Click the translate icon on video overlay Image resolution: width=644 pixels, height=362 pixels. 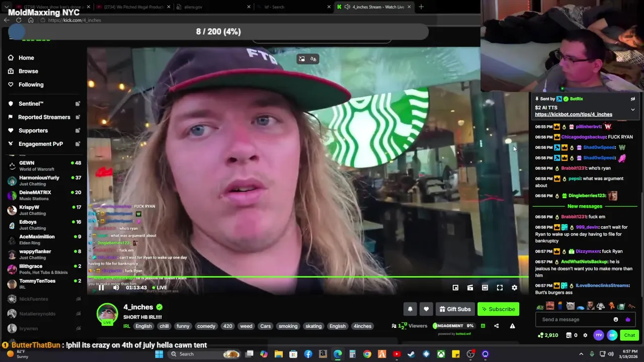coord(313,59)
